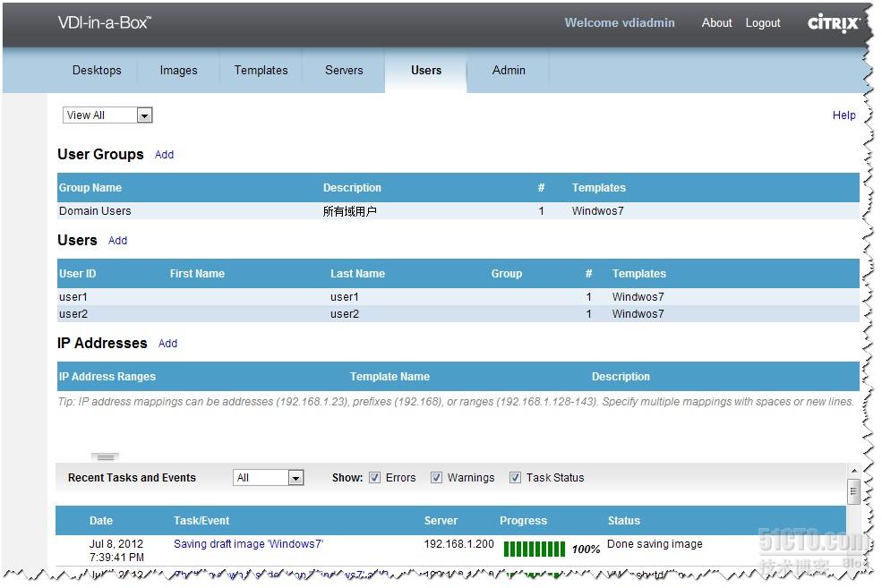Open the Desktops tab
Viewport: 882px width, 588px height.
click(x=97, y=71)
